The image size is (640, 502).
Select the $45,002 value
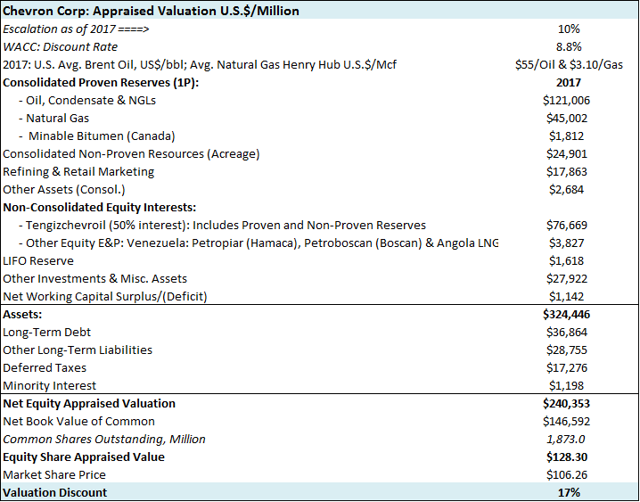[x=567, y=118]
